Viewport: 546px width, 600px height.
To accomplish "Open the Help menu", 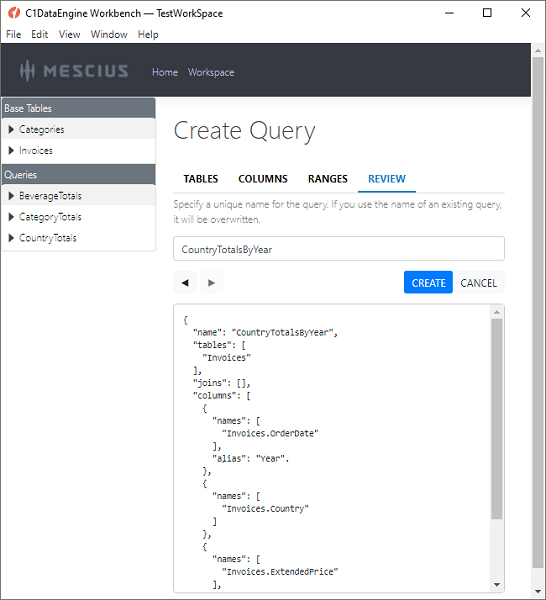I will [148, 34].
